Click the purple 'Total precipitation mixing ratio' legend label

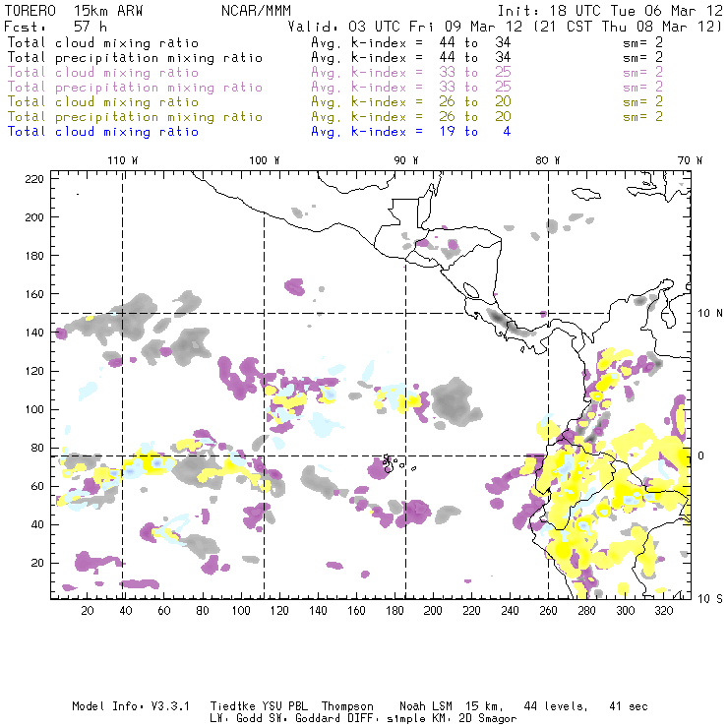pos(135,88)
